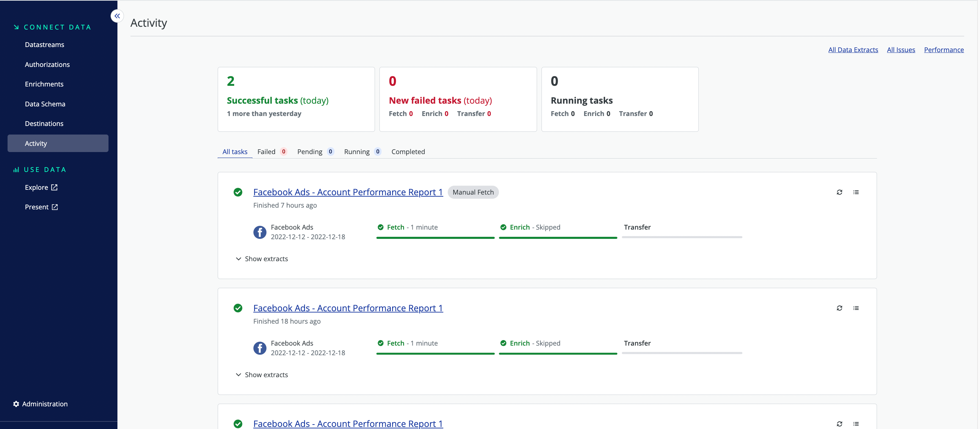The image size is (980, 429).
Task: Click refresh icon on first Facebook Ads task
Action: coord(839,192)
